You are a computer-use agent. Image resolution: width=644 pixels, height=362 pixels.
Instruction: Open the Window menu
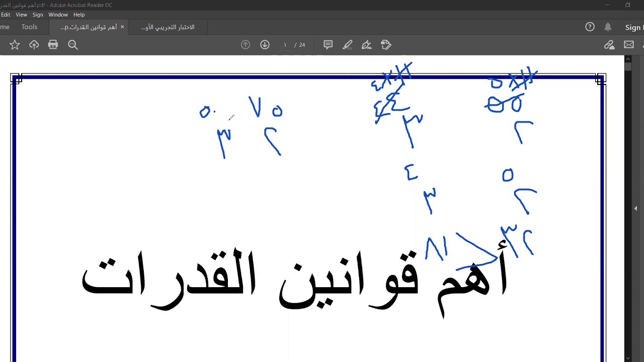[58, 15]
